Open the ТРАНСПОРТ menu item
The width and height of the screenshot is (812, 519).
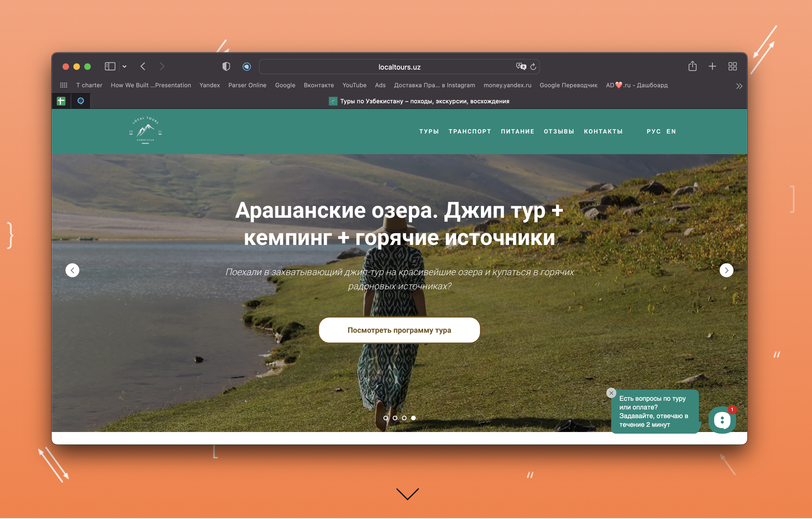point(470,131)
